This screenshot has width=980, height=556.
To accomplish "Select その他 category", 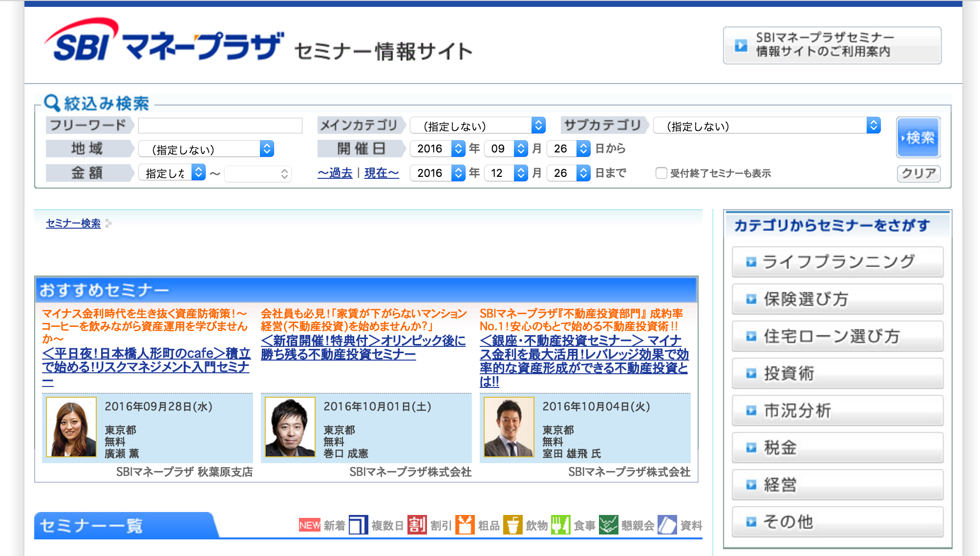I will [837, 522].
